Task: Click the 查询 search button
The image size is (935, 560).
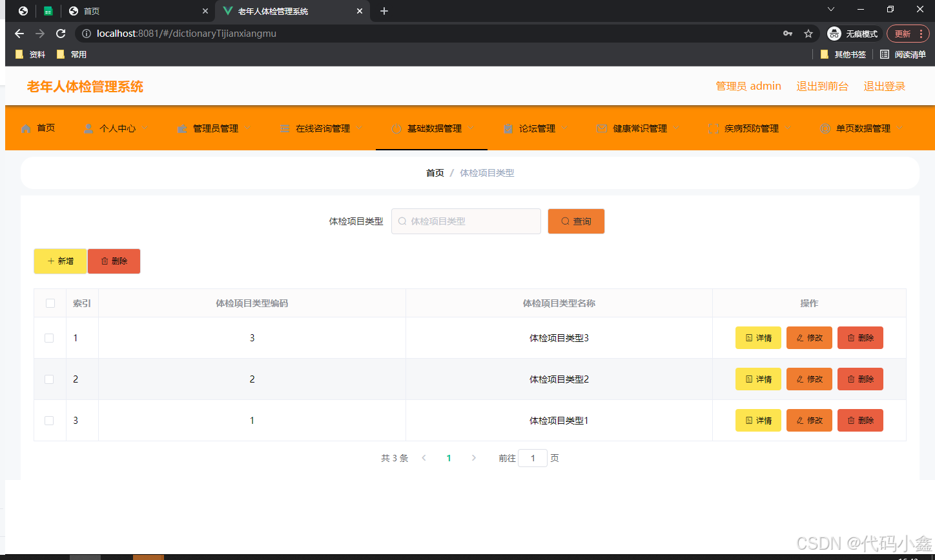Action: tap(576, 221)
